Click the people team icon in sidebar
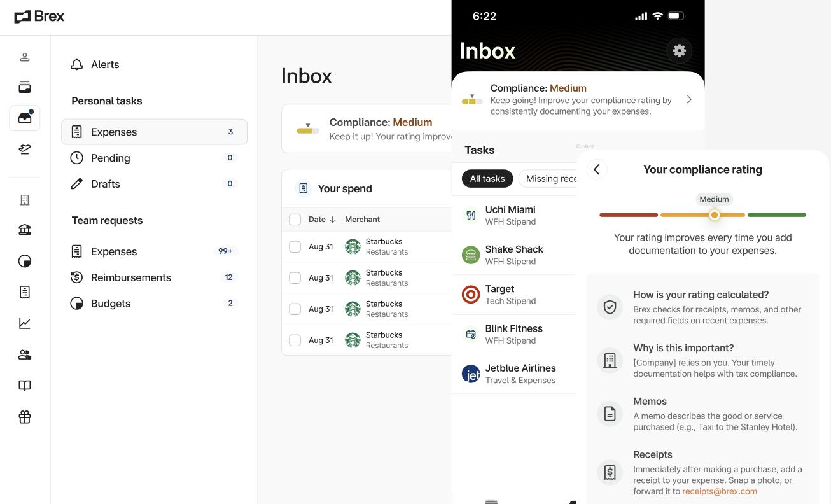This screenshot has width=831, height=504. (x=25, y=354)
